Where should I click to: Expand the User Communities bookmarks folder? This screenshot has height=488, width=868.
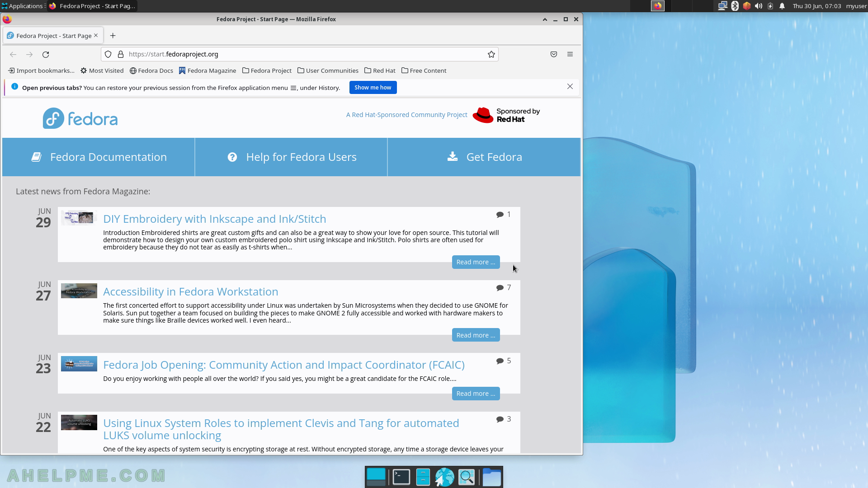[328, 70]
